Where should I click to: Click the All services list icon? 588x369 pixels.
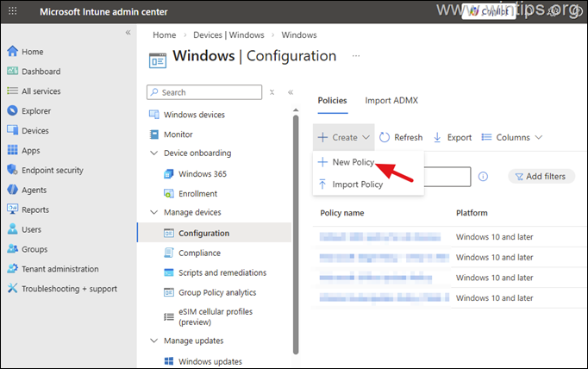click(x=12, y=91)
